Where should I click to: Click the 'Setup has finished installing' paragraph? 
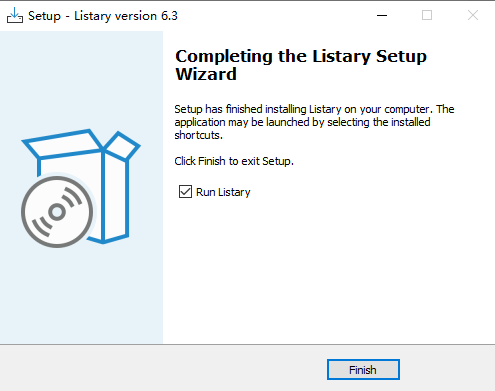click(314, 122)
